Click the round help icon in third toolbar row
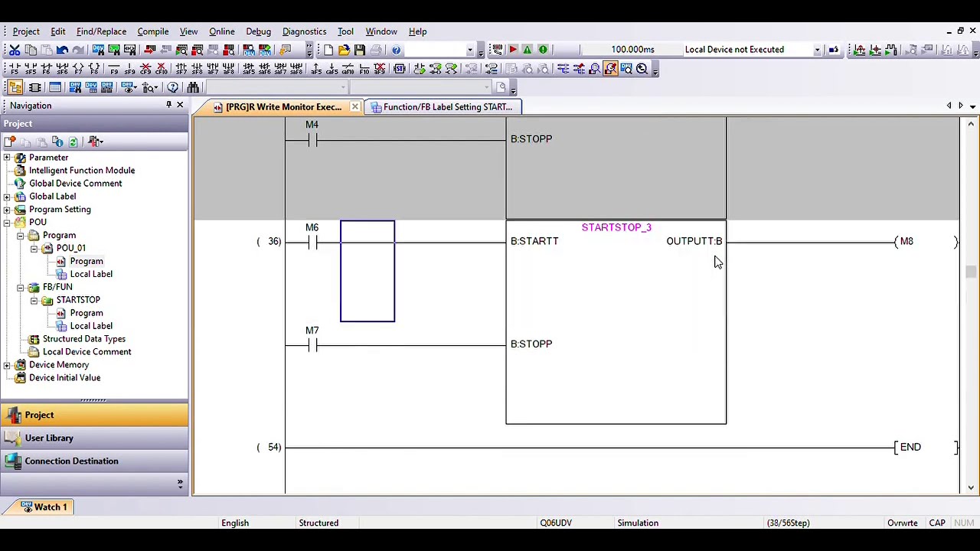 click(173, 87)
